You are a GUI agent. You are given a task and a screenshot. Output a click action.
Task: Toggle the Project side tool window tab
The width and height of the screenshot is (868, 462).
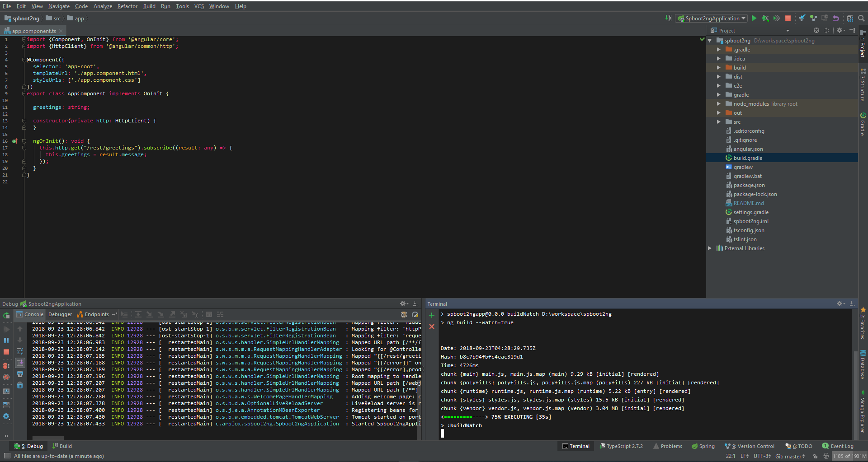coord(863,44)
